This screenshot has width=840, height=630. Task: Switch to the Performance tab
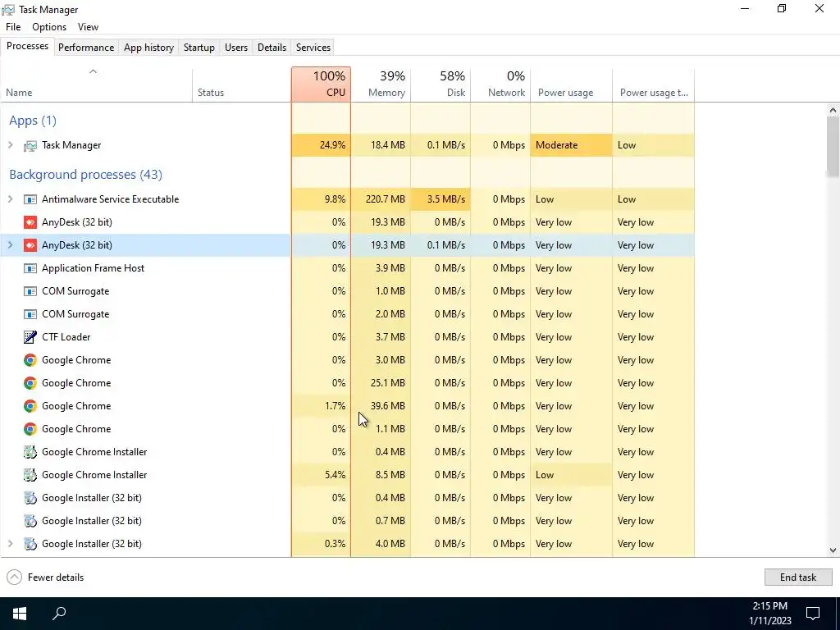86,47
